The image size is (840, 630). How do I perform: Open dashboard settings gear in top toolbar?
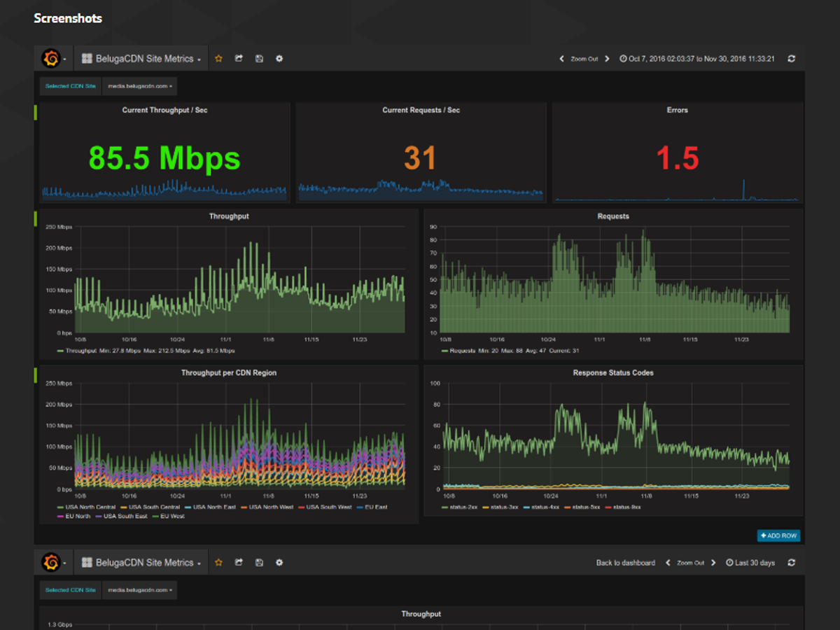(279, 59)
